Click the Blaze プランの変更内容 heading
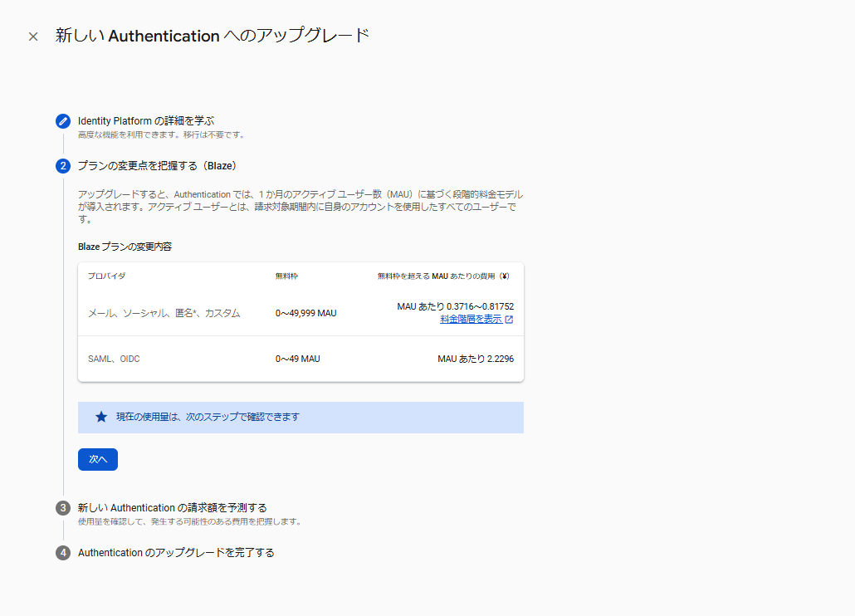Image resolution: width=855 pixels, height=616 pixels. tap(125, 247)
